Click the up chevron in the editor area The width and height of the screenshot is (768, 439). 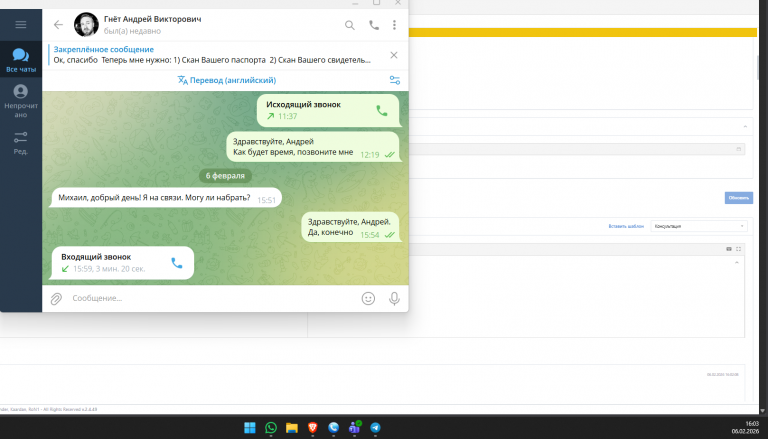(x=737, y=263)
